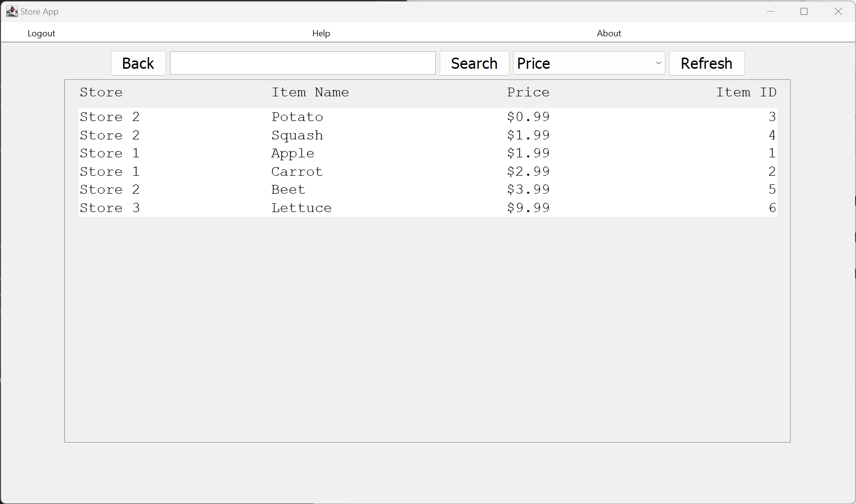Pick the Apple row from Store 1

pos(292,153)
